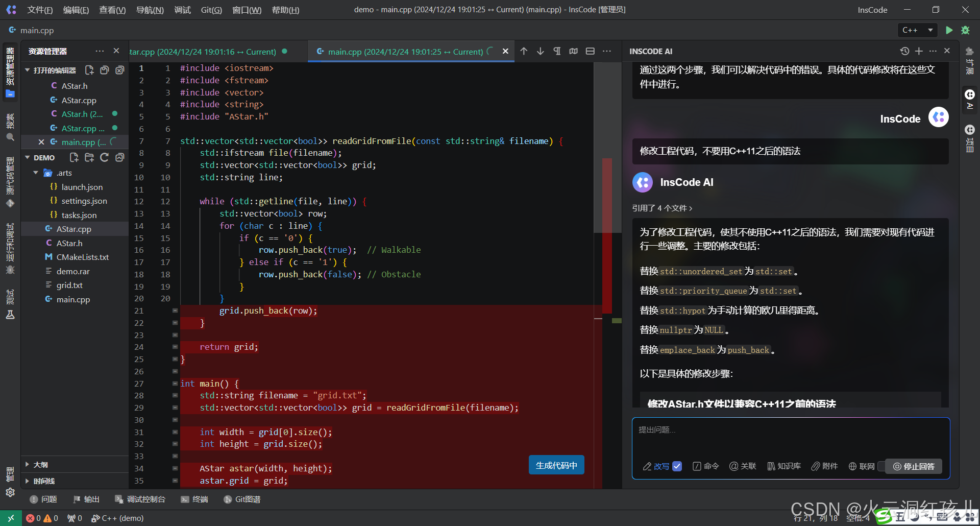980x526 pixels.
Task: Collapse all folders in DEMO explorer
Action: (120, 157)
